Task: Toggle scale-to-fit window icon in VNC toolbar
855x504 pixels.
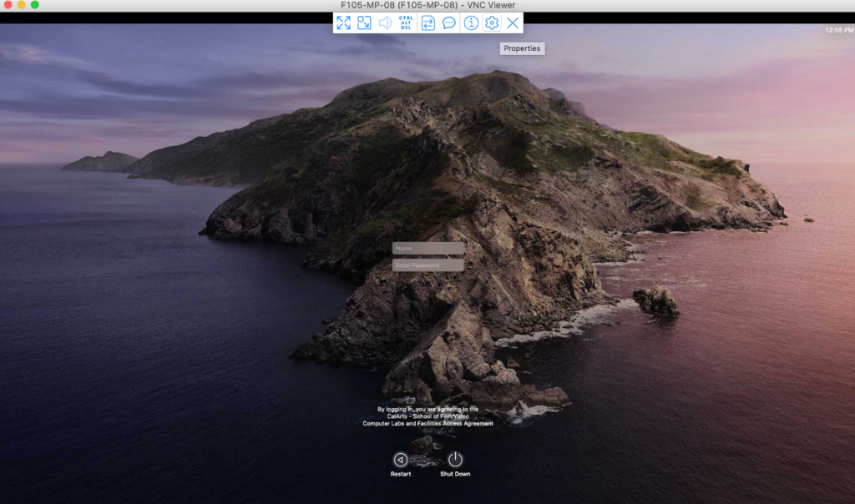Action: (x=364, y=23)
